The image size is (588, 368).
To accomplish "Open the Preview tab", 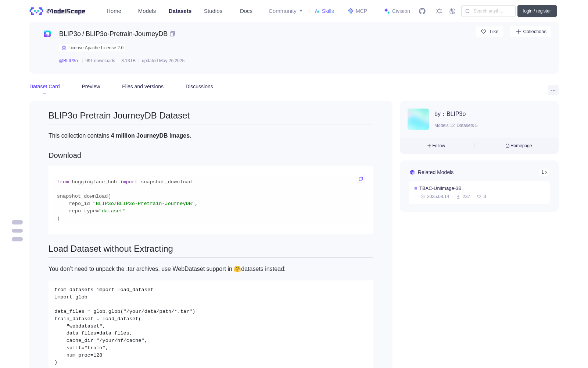I will pyautogui.click(x=91, y=86).
